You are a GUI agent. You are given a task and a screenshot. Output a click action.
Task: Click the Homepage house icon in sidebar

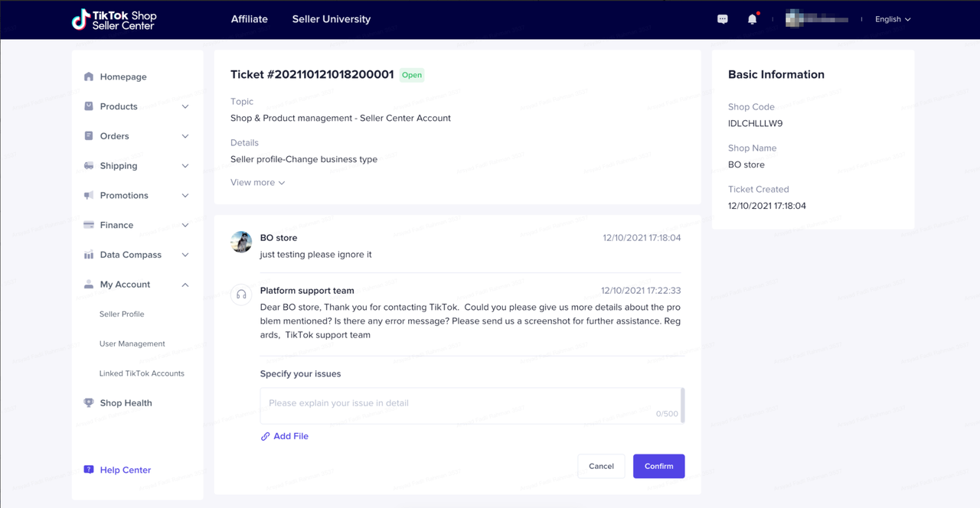click(89, 77)
